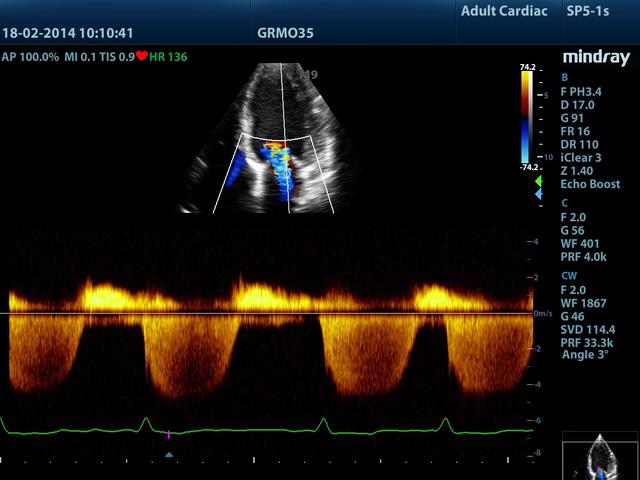Click the blue triangle marker under ECG trace

[x=169, y=454]
